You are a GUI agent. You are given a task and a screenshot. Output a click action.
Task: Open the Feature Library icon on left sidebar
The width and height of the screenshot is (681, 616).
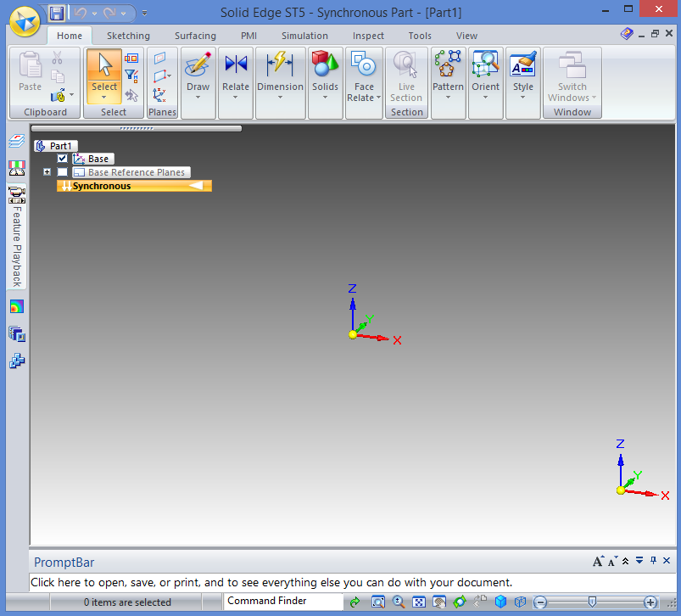click(x=16, y=334)
